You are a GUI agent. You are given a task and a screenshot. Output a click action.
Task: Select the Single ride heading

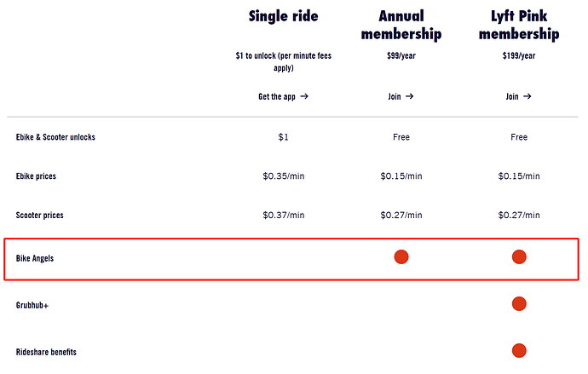coord(283,16)
